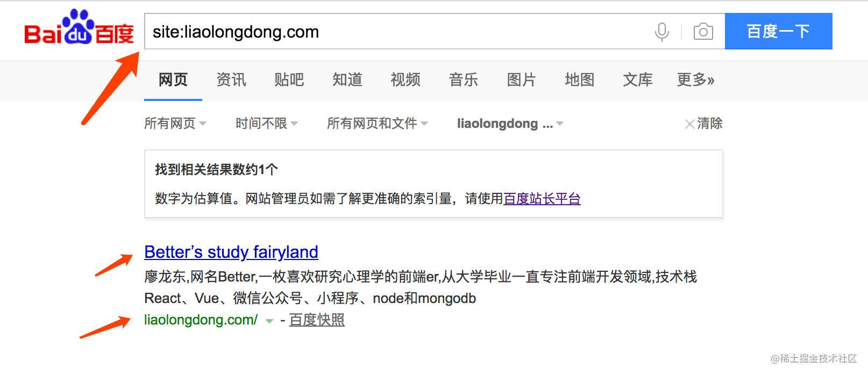Open Better's study fairyland result
This screenshot has width=868, height=375.
point(231,252)
